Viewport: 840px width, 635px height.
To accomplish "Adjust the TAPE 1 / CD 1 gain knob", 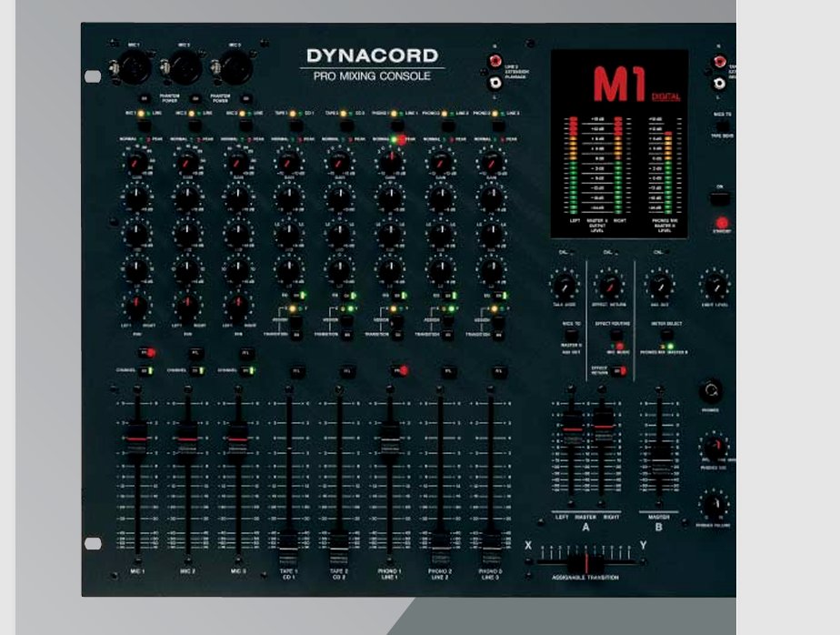I will pyautogui.click(x=288, y=161).
